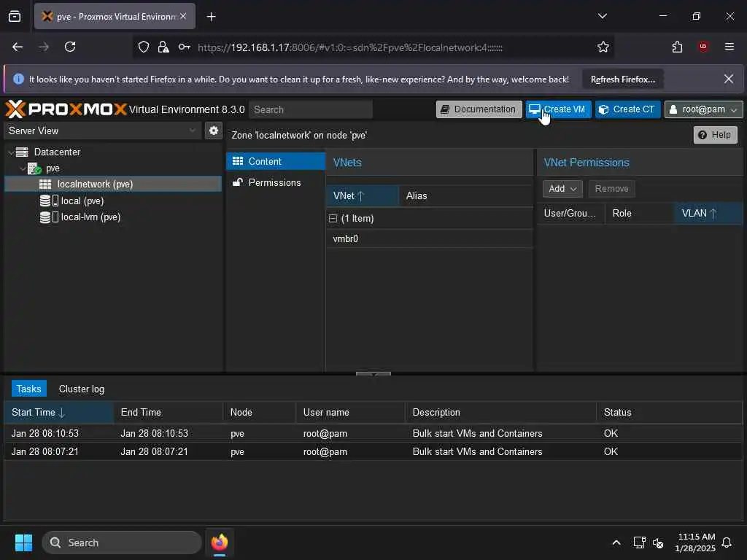The image size is (747, 560).
Task: Click the uBlock Origin extension icon
Action: point(703,46)
